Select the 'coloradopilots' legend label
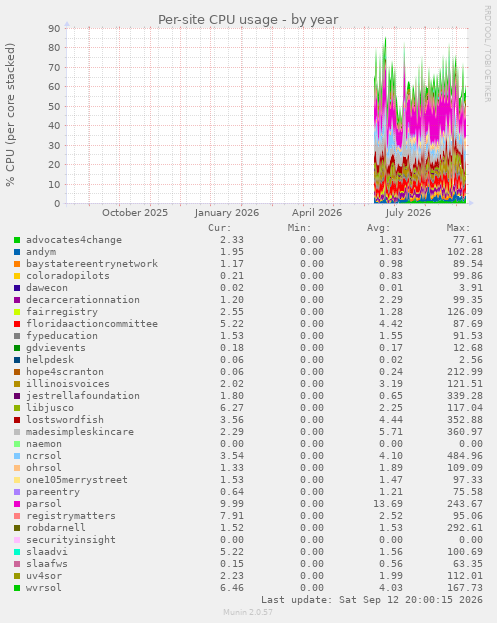Image resolution: width=497 pixels, height=623 pixels. (x=68, y=276)
